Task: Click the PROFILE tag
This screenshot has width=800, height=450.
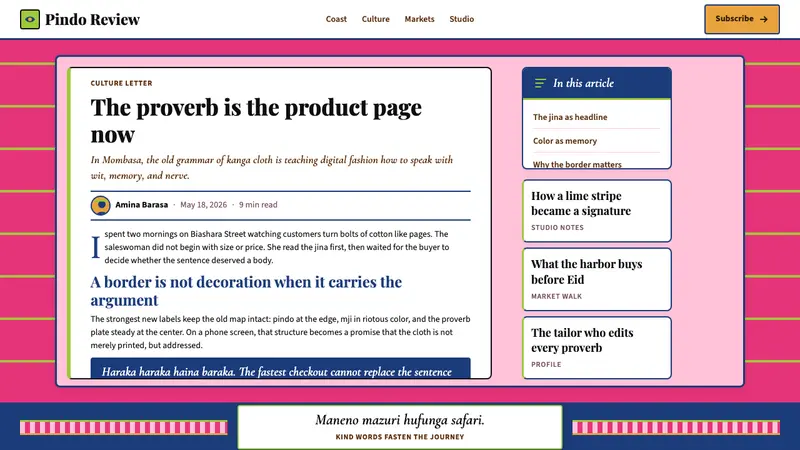Action: [x=546, y=364]
